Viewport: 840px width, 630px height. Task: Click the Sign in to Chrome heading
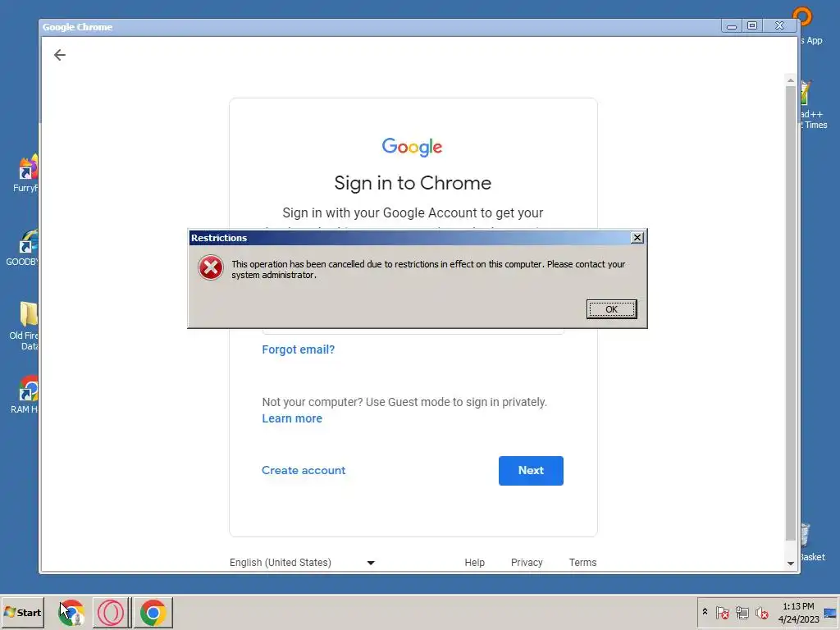(x=413, y=183)
